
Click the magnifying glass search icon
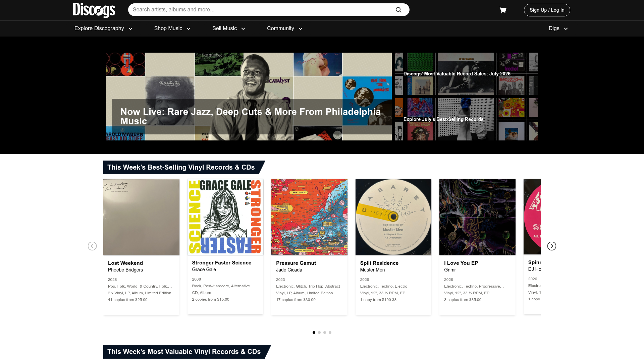(x=398, y=10)
